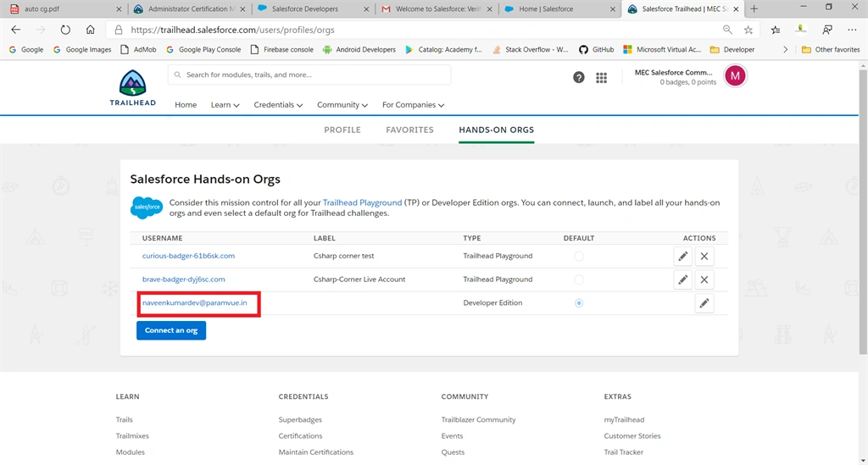Open Superbadges footer link
The height and width of the screenshot is (465, 868).
point(300,419)
